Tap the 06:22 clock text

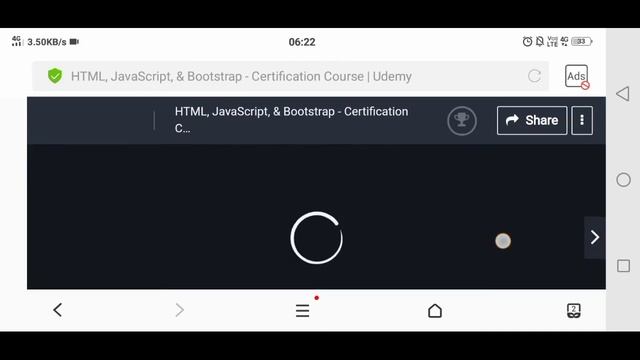tap(302, 42)
